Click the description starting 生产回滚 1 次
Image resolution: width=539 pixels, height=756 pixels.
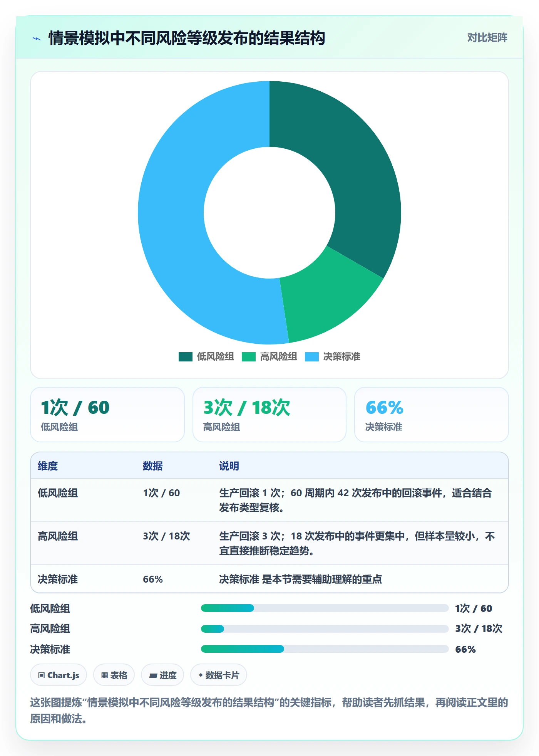[355, 500]
